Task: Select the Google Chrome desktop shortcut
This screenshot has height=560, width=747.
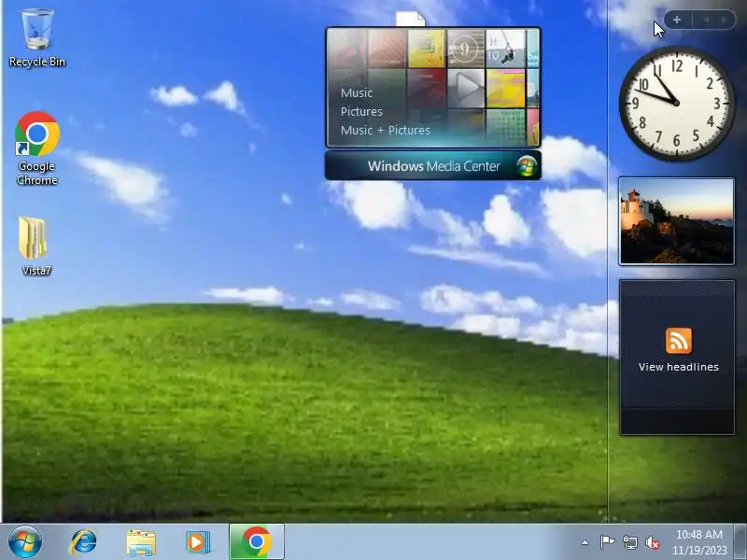Action: [x=37, y=147]
